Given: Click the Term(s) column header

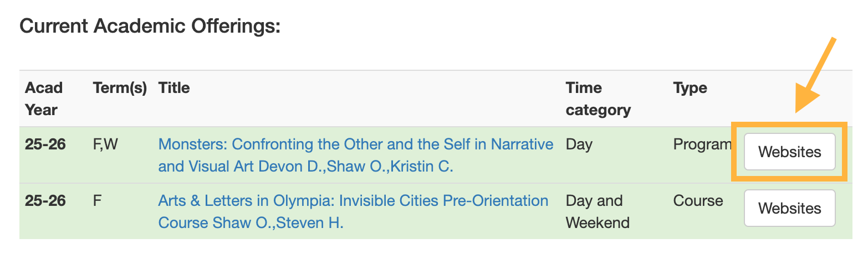Looking at the screenshot, I should pos(120,88).
